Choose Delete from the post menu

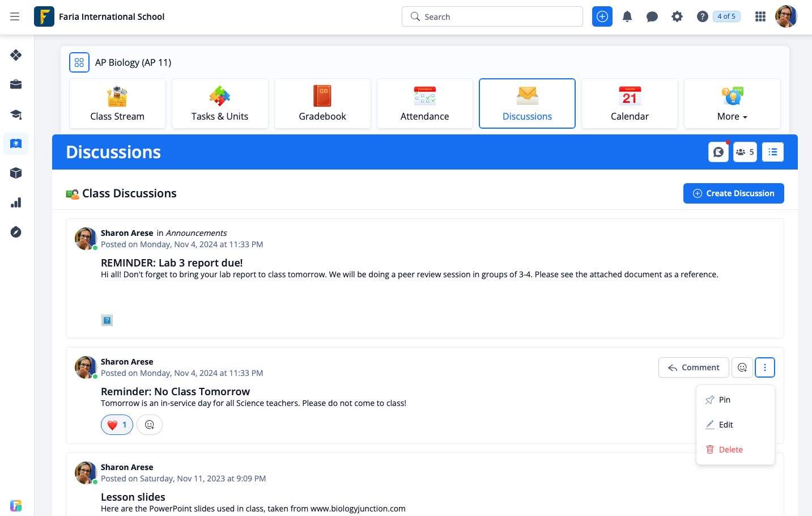tap(730, 450)
